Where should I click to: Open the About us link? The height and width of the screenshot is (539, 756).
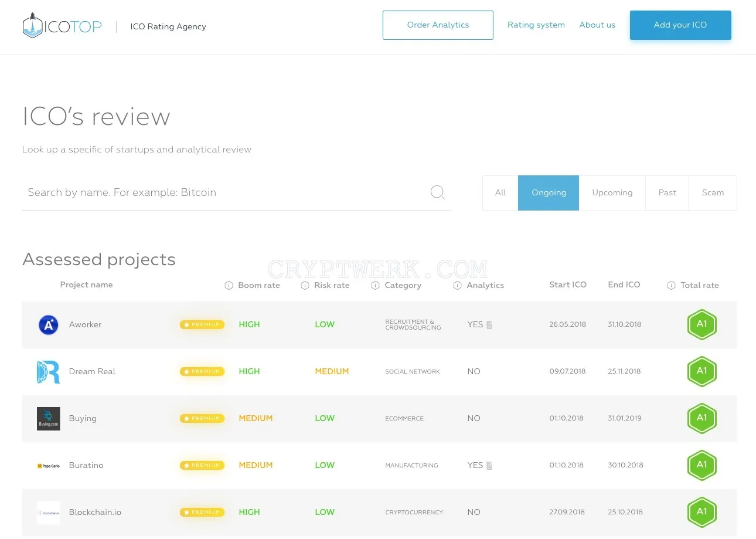(597, 25)
